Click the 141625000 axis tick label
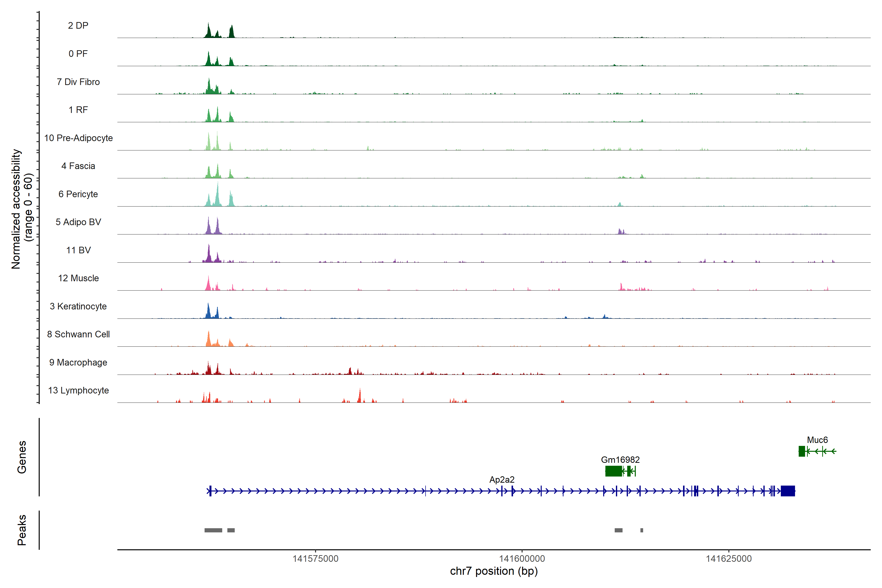Screen dimensions: 882x588 729,558
